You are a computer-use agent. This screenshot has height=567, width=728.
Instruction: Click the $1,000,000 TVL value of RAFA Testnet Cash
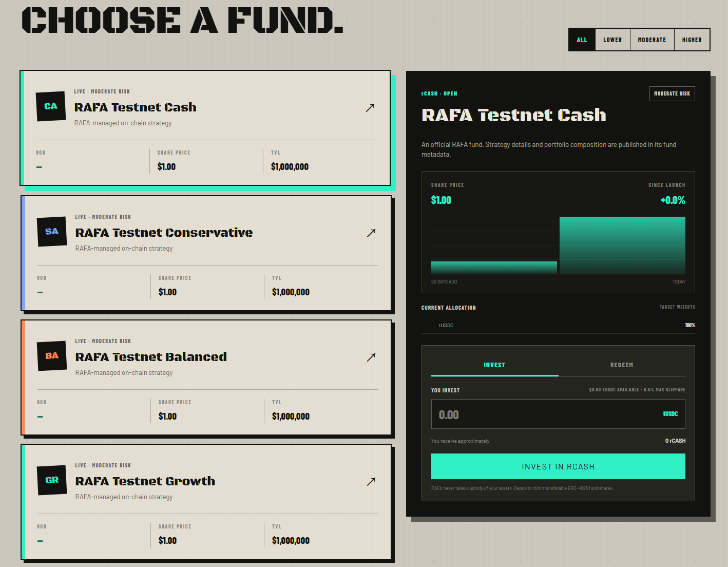coord(290,167)
